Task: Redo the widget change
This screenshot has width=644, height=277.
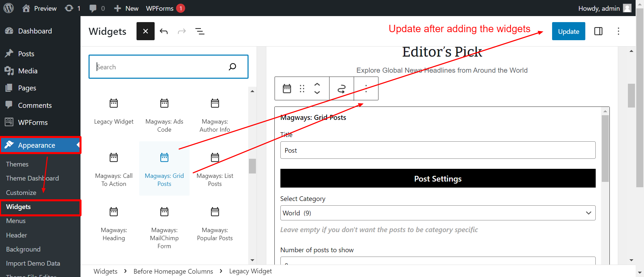Action: click(x=182, y=31)
